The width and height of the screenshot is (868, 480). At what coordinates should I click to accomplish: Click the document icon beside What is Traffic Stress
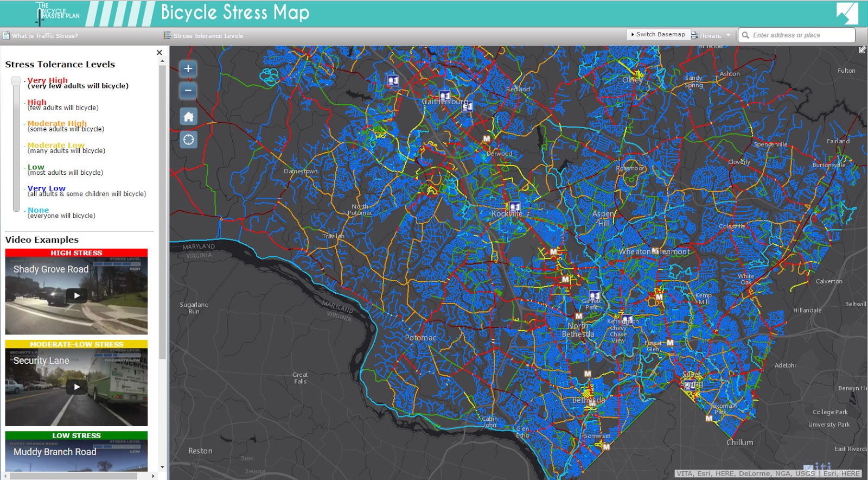click(x=6, y=36)
